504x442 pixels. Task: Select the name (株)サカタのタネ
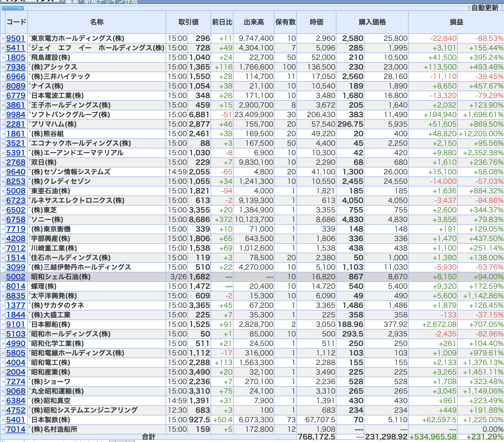pos(58,305)
